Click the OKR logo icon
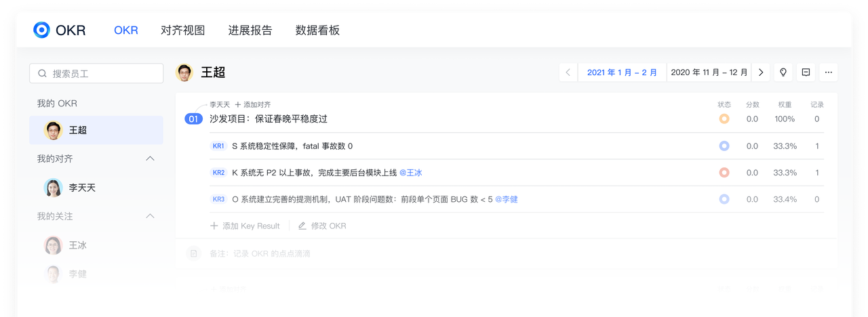 click(42, 30)
